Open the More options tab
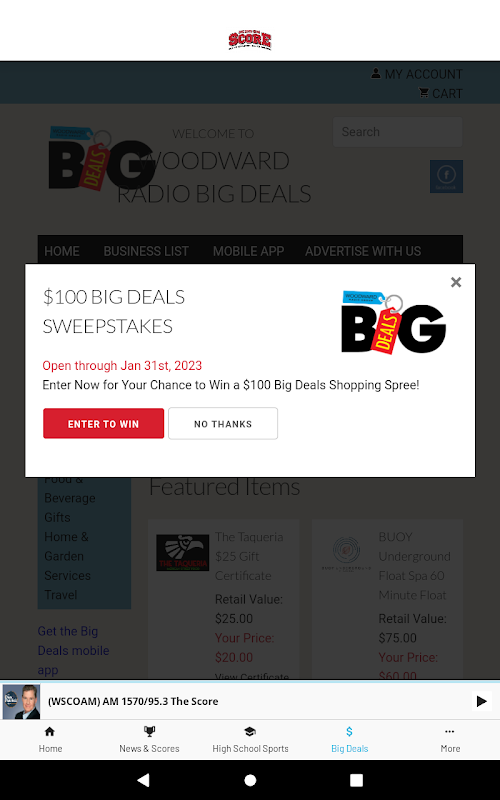Viewport: 500px width, 800px height. click(x=450, y=739)
